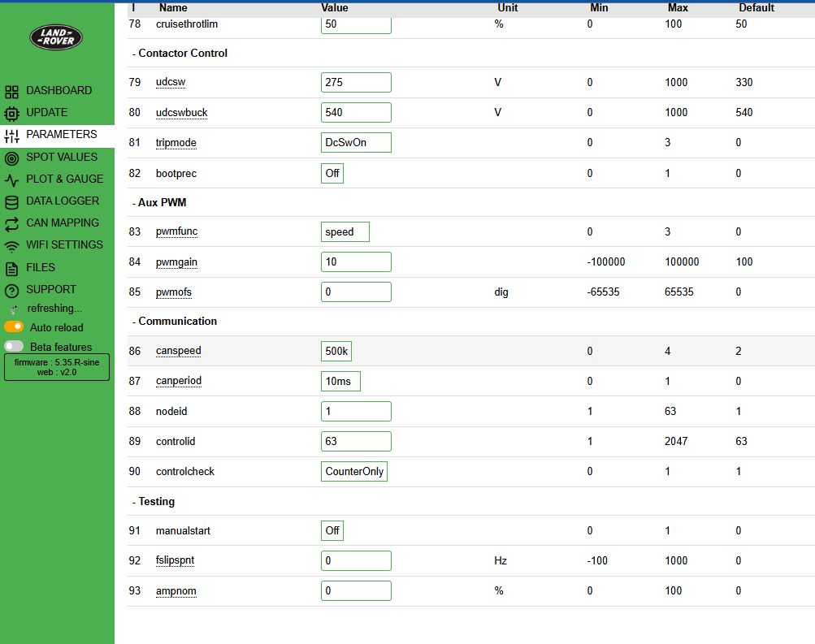
Task: Click the Plot & Gauge waveform icon
Action: 11,179
